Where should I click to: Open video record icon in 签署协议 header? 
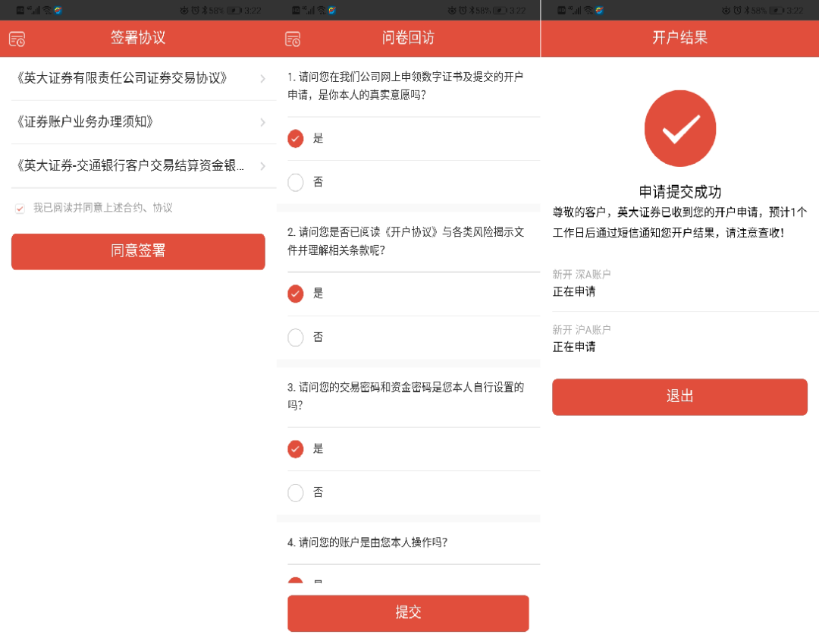(17, 39)
